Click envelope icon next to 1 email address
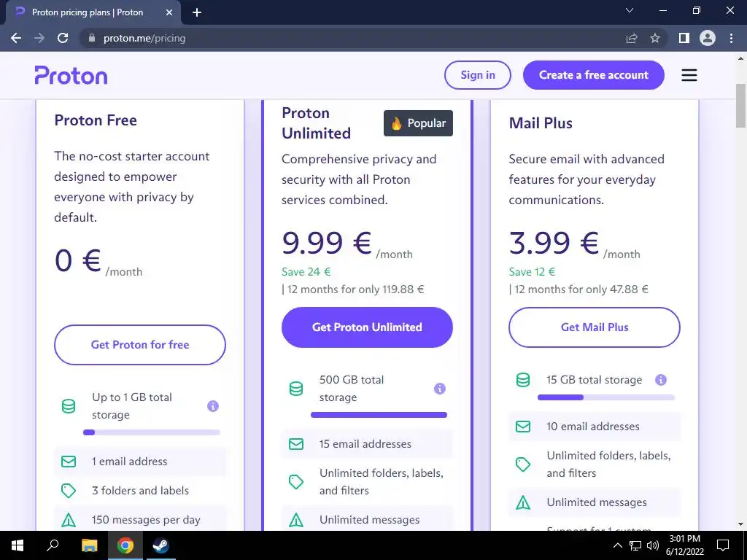747x560 pixels. pyautogui.click(x=69, y=462)
